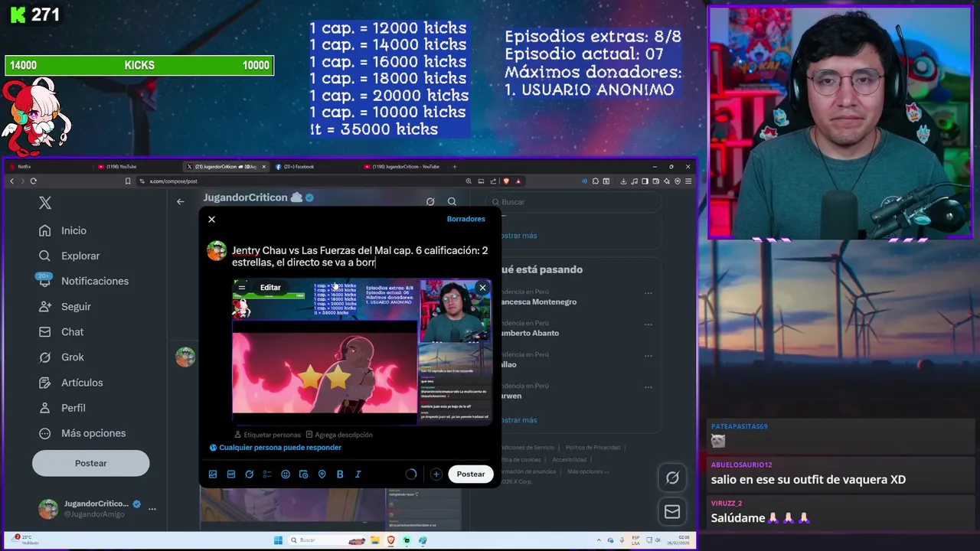Open the browser hamburger menu
Screen dimensions: 980x551
[688, 181]
